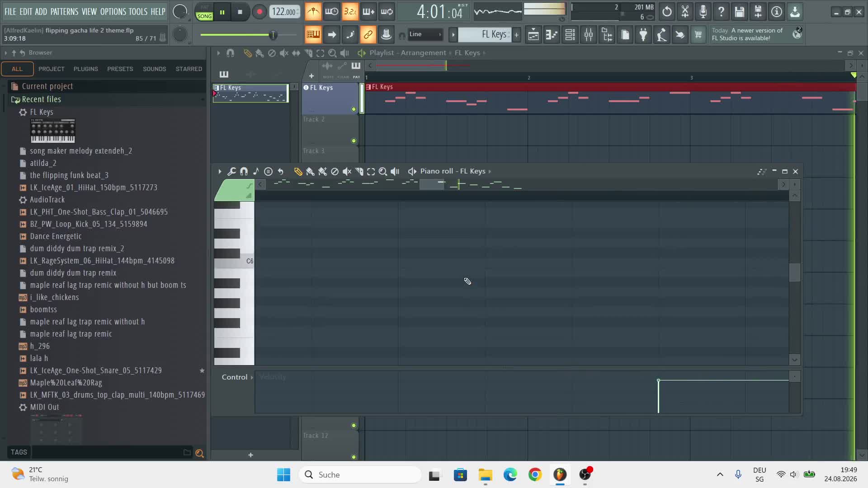The width and height of the screenshot is (868, 488).
Task: Open the piano roll stamp note tool
Action: pyautogui.click(x=256, y=171)
